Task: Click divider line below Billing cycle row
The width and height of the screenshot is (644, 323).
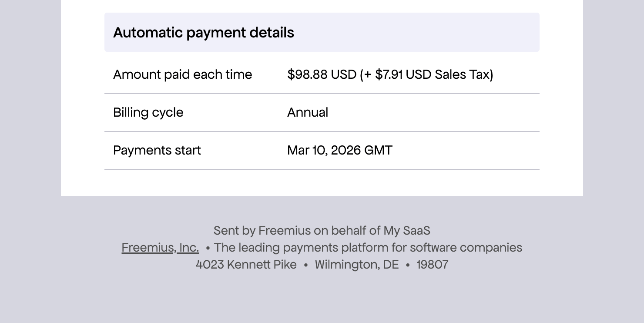Action: click(x=322, y=131)
